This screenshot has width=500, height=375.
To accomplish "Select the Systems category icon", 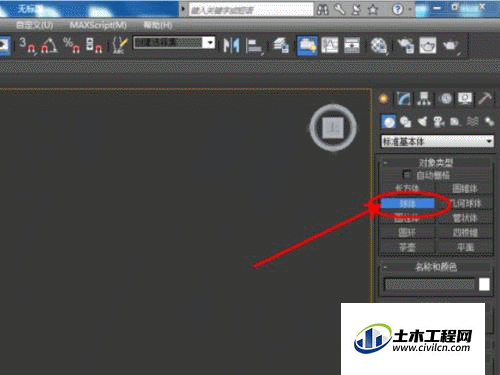I will [489, 122].
